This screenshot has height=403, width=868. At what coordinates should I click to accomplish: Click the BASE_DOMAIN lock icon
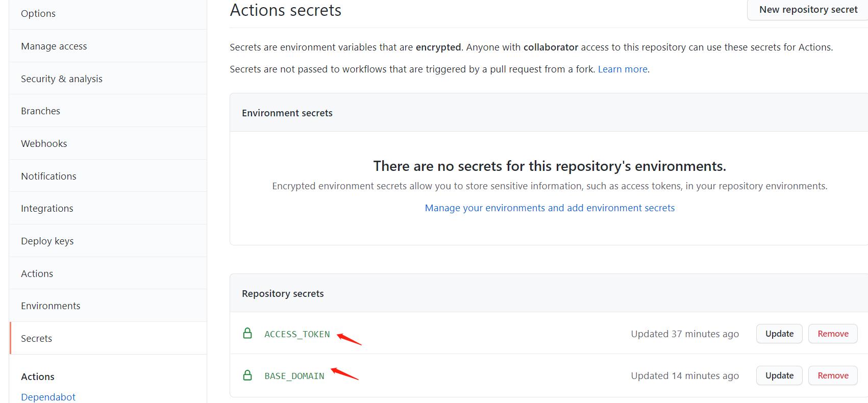[x=247, y=375]
